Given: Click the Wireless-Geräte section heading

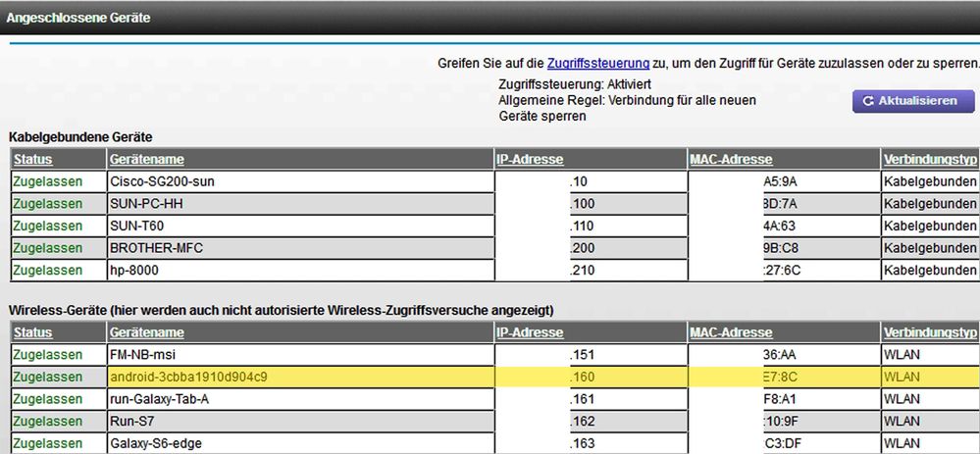Looking at the screenshot, I should coord(282,310).
